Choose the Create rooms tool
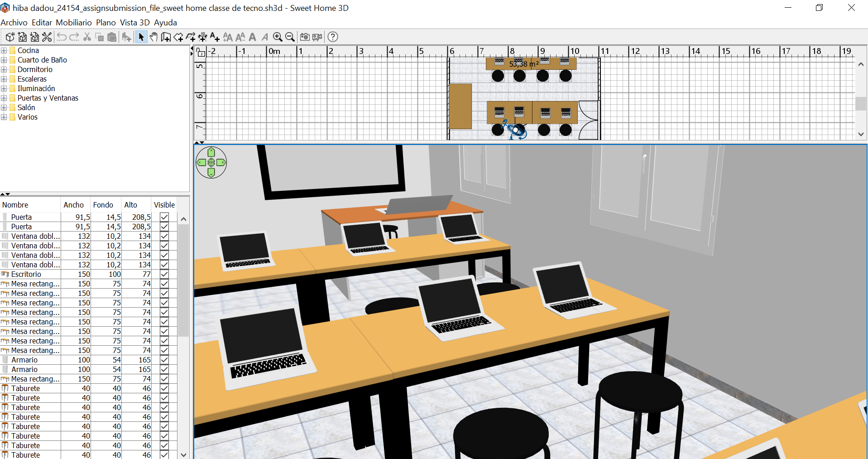This screenshot has height=459, width=868. [178, 37]
